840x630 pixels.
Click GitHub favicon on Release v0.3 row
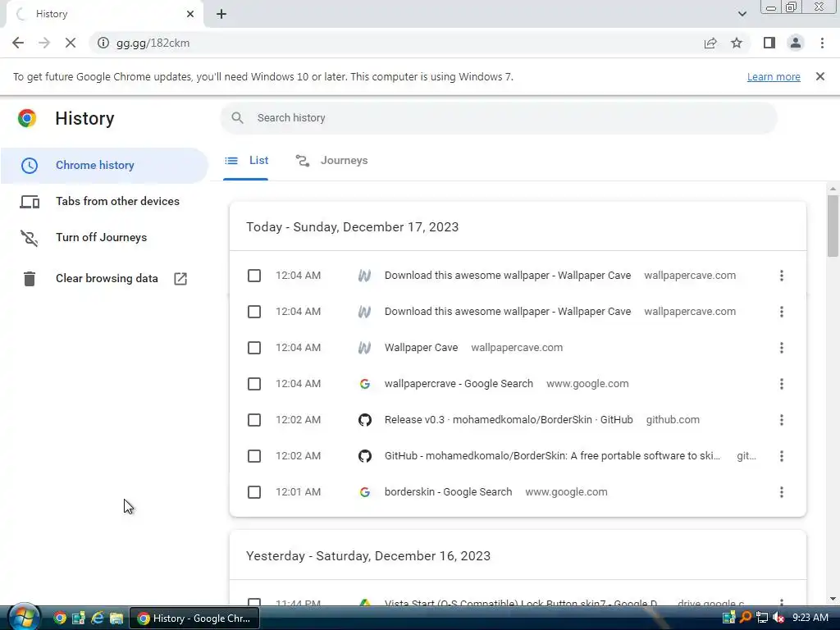tap(365, 420)
